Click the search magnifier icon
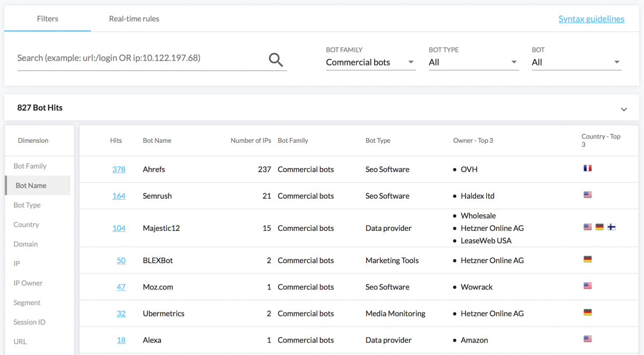Screen dimensions: 644x355 coord(276,60)
